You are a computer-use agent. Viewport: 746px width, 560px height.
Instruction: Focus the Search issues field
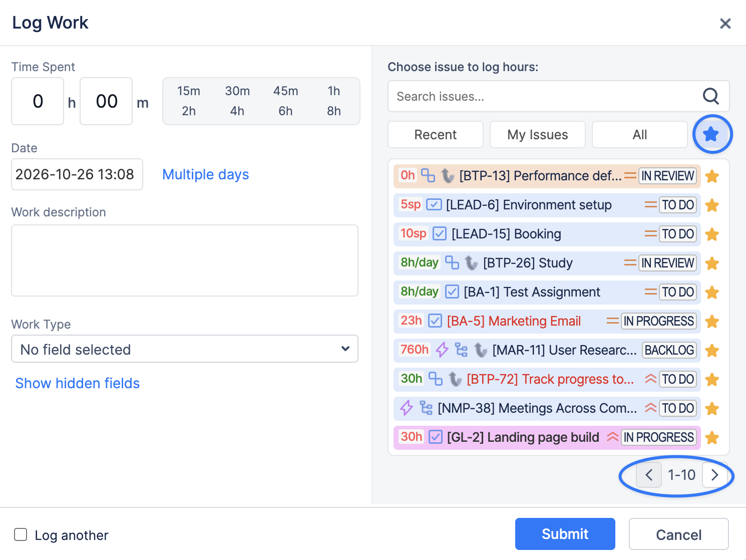coord(559,96)
